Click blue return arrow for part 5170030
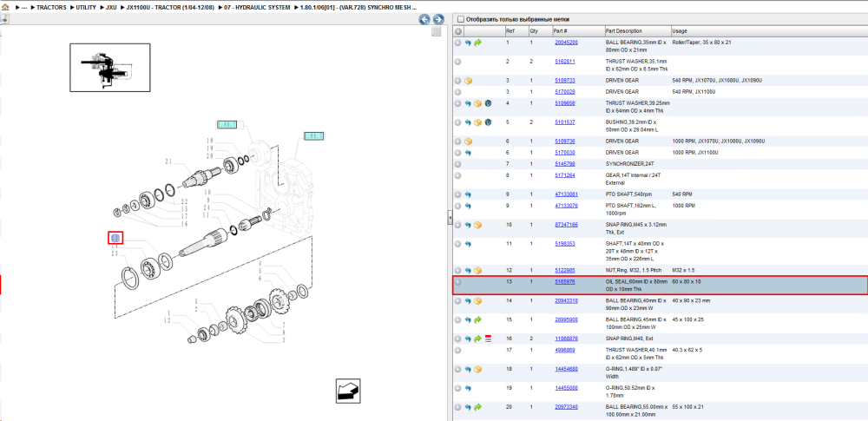 click(x=468, y=153)
